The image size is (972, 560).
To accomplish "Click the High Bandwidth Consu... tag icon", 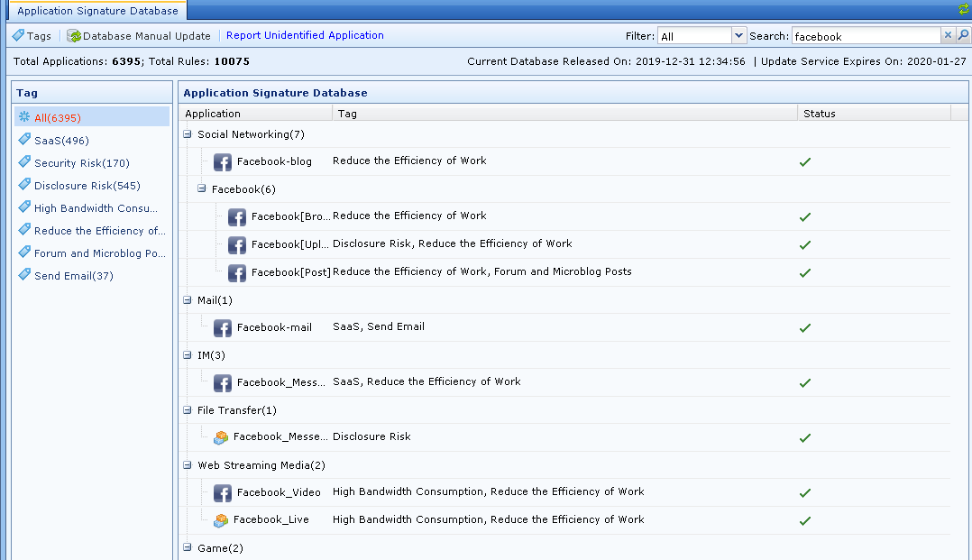I will point(24,207).
